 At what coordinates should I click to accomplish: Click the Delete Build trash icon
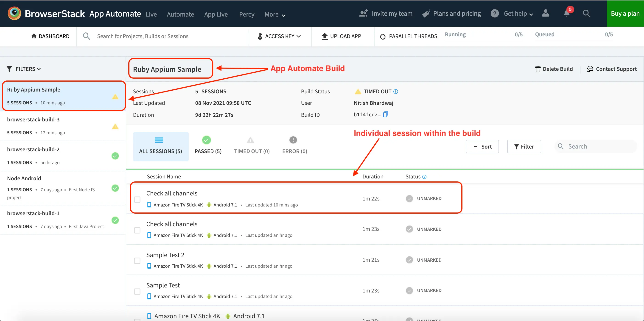[538, 69]
